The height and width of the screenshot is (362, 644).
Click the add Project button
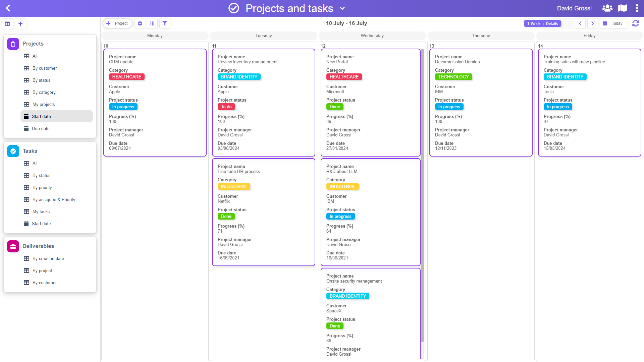pyautogui.click(x=117, y=23)
